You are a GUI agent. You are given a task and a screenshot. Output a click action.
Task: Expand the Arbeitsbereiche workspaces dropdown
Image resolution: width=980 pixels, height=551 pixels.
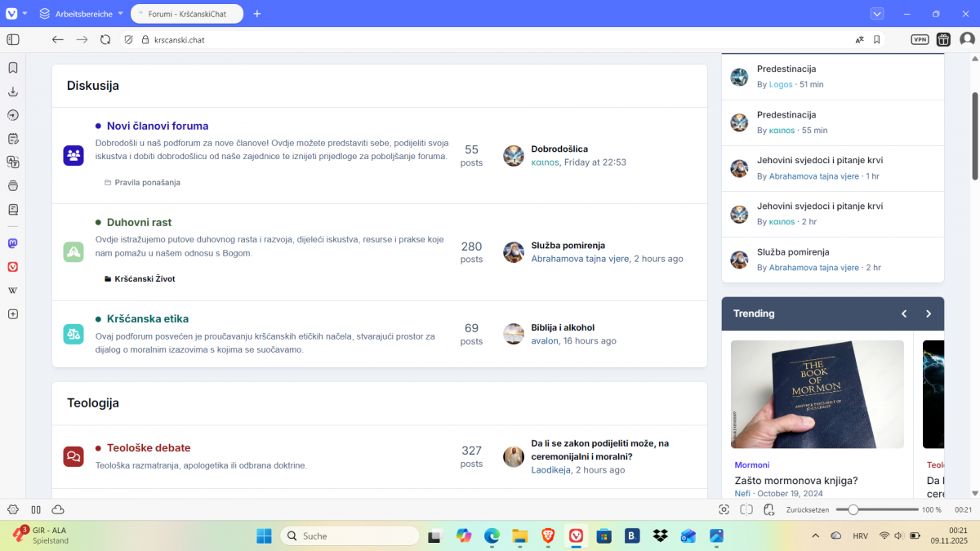click(121, 14)
